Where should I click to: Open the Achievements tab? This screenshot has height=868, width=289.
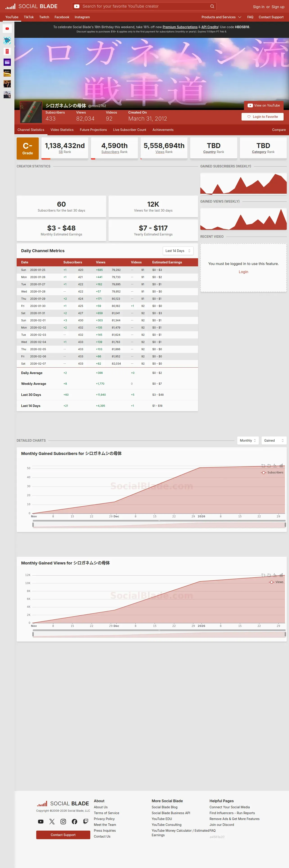163,130
